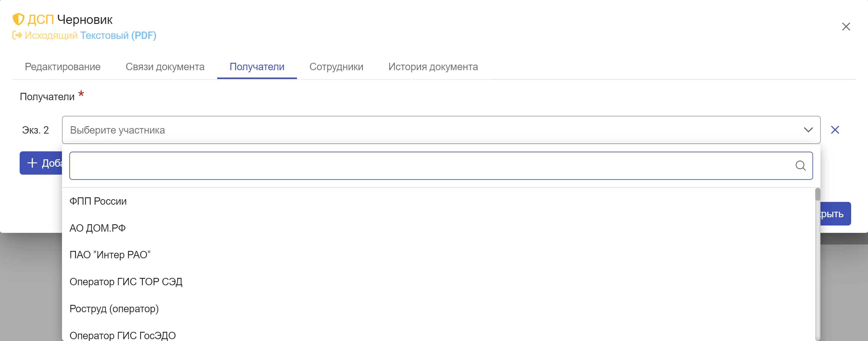Open the Выберите участника combo box
The height and width of the screenshot is (341, 868).
tap(441, 130)
